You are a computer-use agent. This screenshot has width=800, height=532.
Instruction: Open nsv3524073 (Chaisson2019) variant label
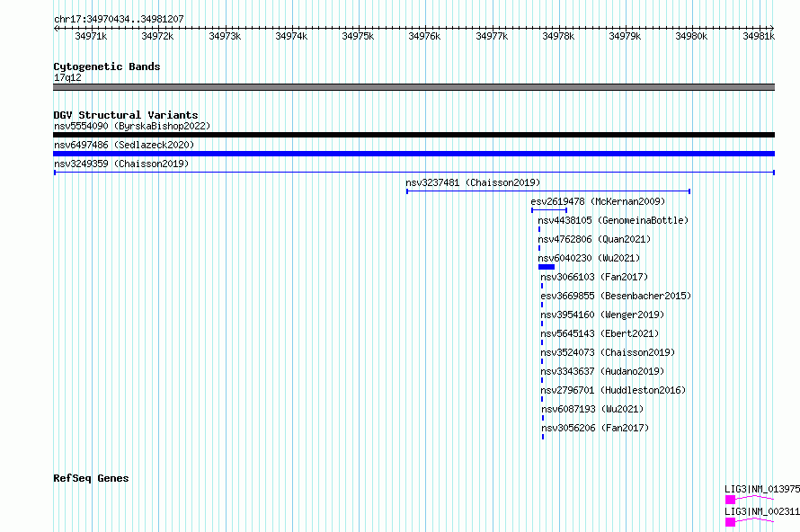point(608,352)
